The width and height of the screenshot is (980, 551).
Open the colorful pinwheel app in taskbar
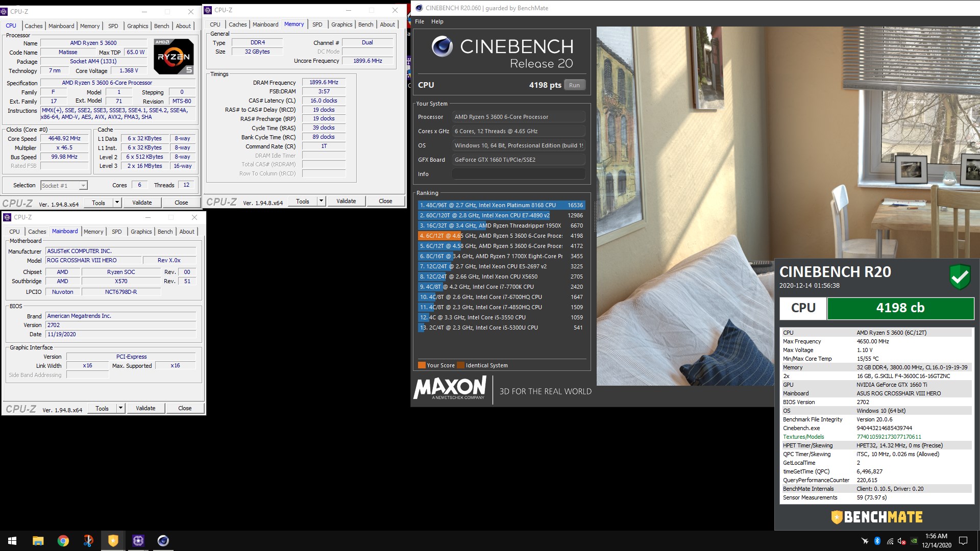coord(88,541)
